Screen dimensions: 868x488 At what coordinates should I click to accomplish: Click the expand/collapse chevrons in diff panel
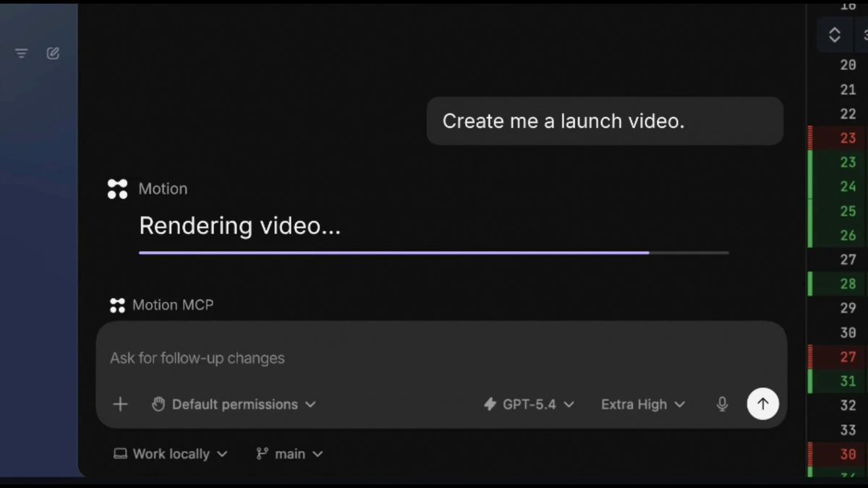834,35
